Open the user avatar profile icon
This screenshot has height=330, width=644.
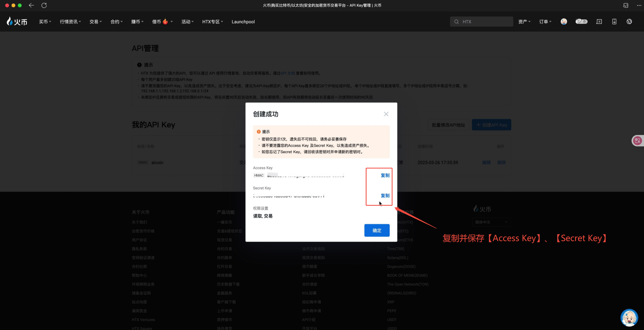564,21
